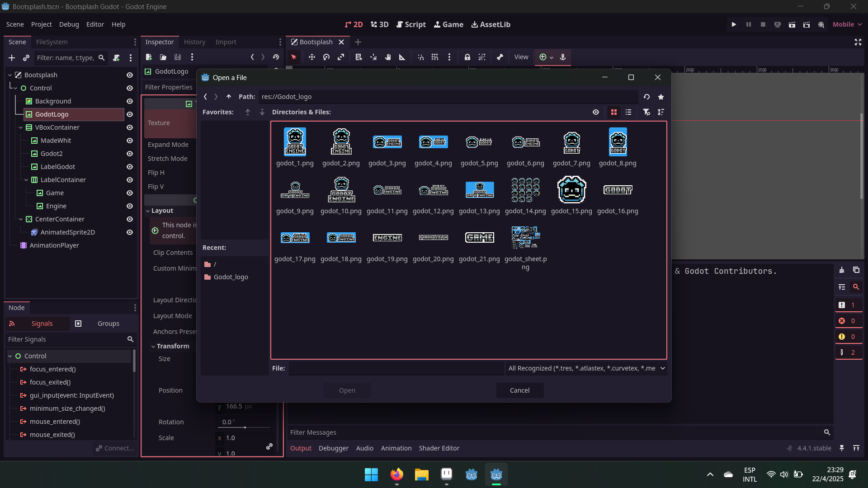Viewport: 868px width, 488px height.
Task: Favorite the current folder with star icon
Action: (661, 97)
